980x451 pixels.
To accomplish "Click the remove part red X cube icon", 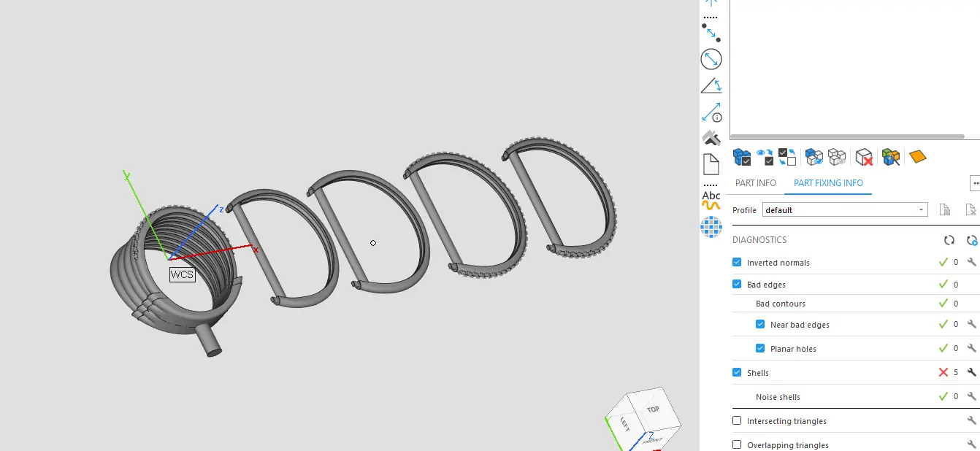I will (x=865, y=157).
